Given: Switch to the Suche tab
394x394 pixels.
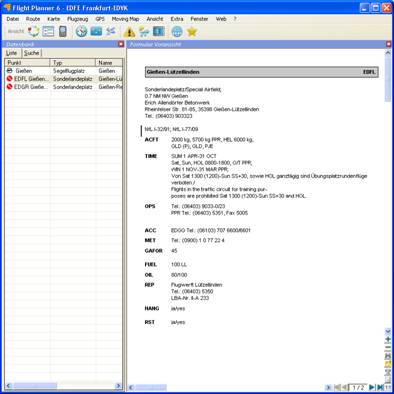Looking at the screenshot, I should click(x=32, y=53).
